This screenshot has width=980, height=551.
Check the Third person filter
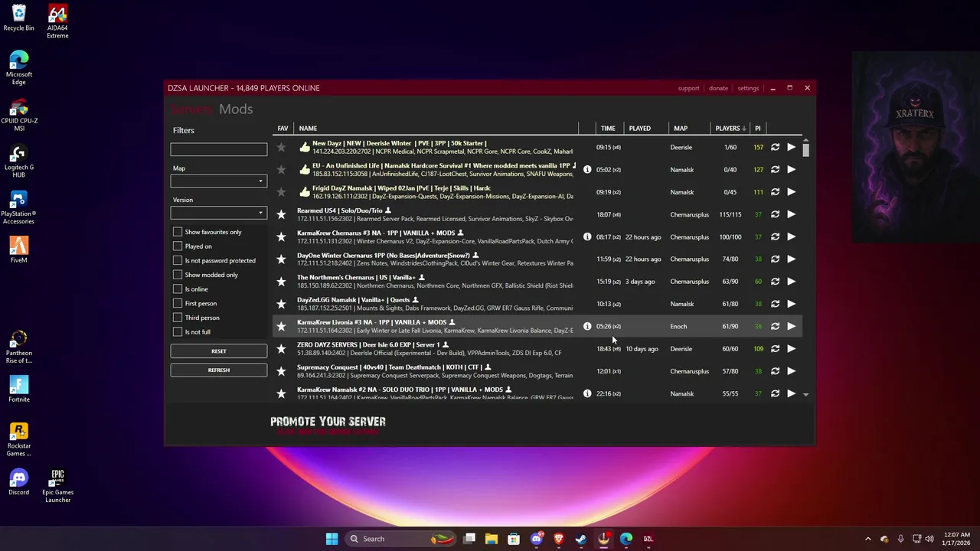(x=178, y=318)
